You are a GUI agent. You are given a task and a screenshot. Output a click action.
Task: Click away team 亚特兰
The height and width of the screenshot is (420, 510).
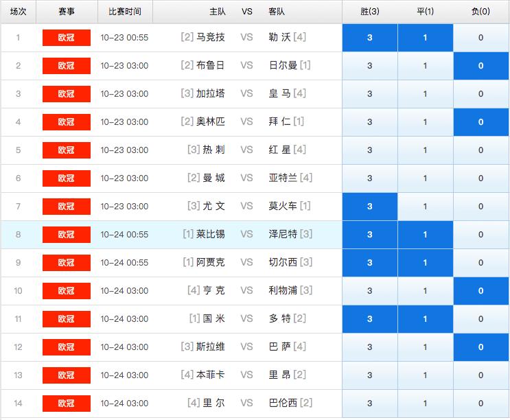tap(283, 178)
